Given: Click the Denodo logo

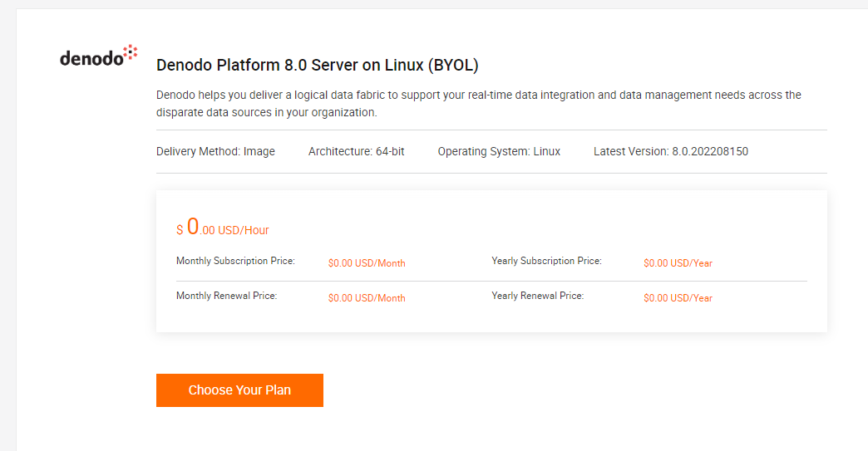Looking at the screenshot, I should pos(99,56).
